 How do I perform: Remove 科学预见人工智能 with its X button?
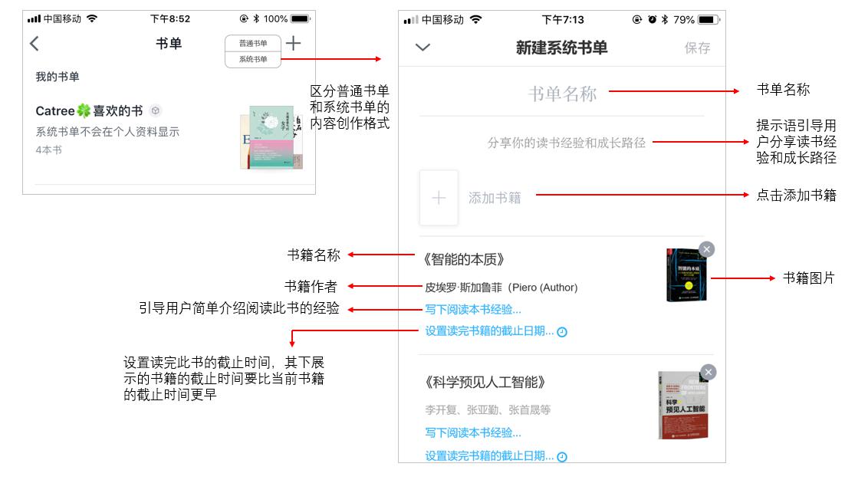708,372
